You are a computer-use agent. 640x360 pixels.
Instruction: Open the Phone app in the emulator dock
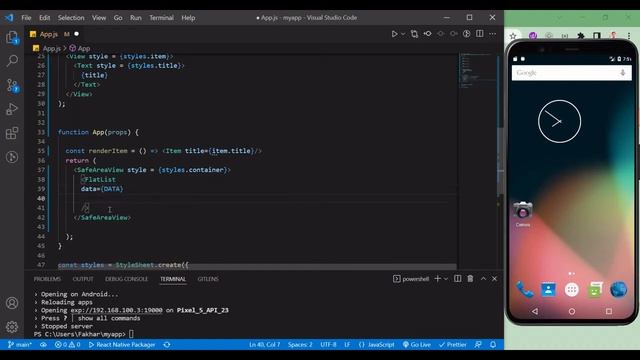524,290
